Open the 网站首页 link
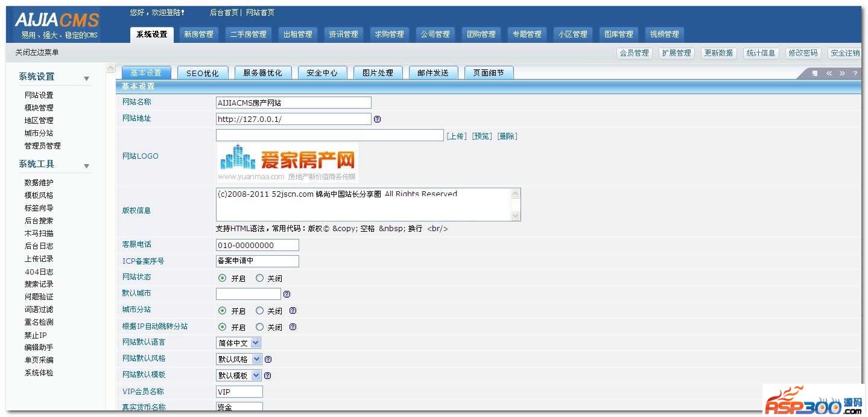This screenshot has width=868, height=417. (260, 13)
